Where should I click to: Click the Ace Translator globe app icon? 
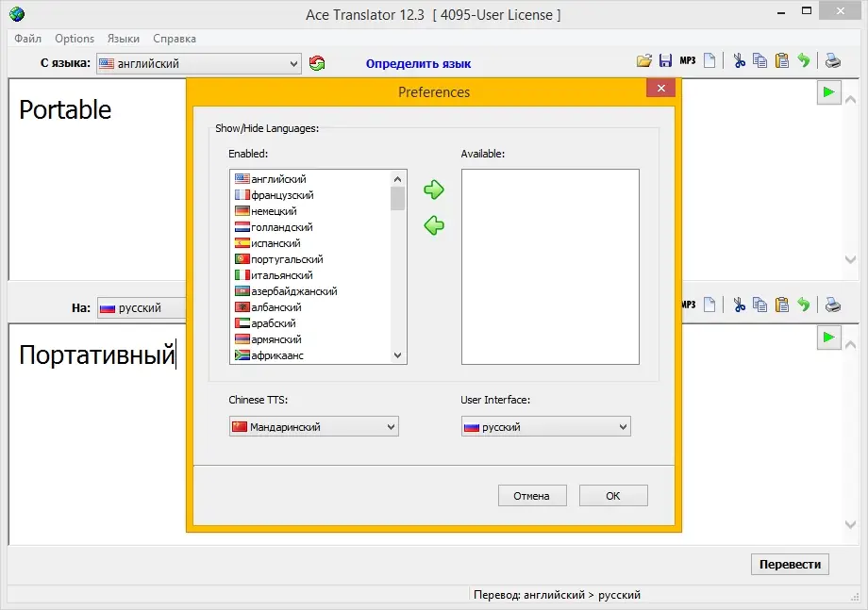click(17, 14)
